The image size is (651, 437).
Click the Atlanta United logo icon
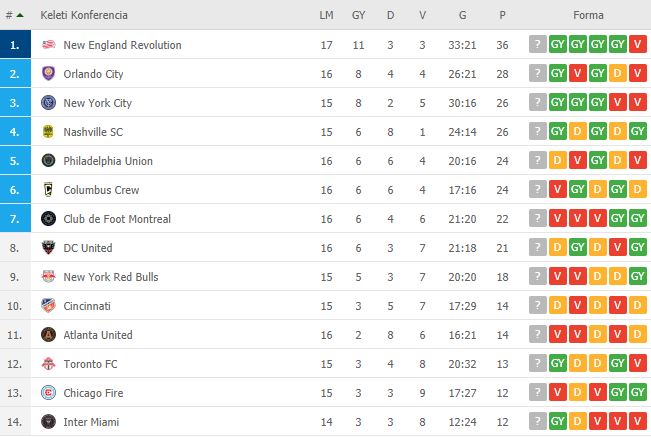click(48, 335)
